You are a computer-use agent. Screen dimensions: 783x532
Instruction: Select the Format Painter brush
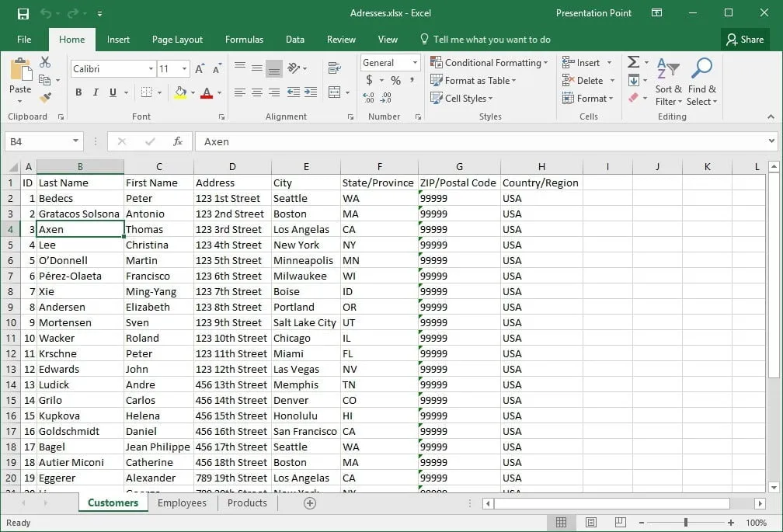[45, 97]
